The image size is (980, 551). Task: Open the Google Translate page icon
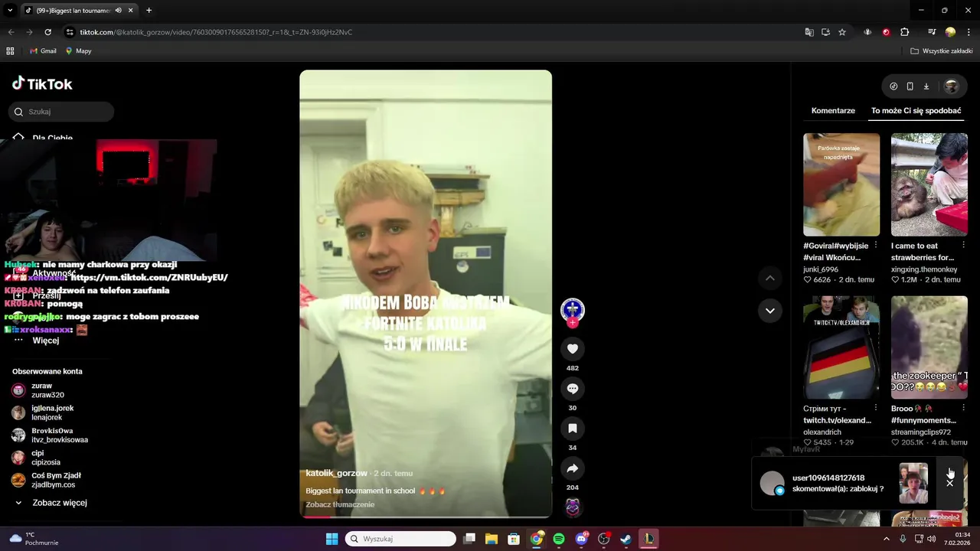[809, 32]
